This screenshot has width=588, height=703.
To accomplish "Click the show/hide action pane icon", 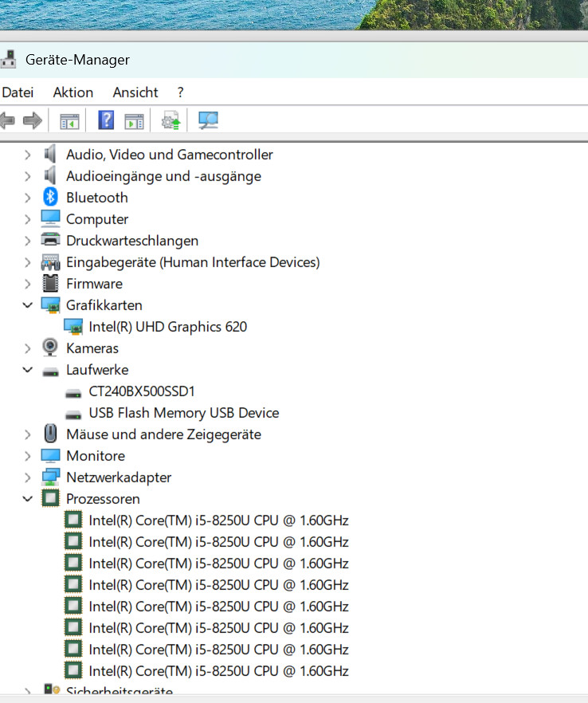I will [135, 120].
